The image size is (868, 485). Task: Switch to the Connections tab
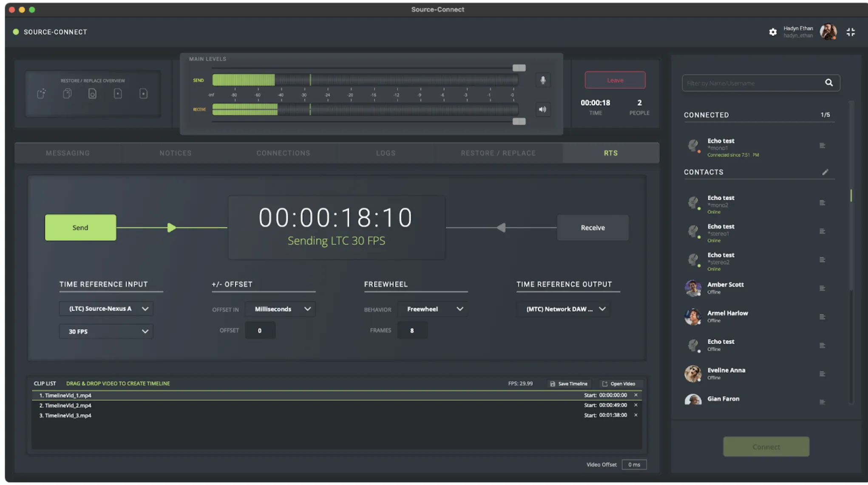(x=283, y=153)
